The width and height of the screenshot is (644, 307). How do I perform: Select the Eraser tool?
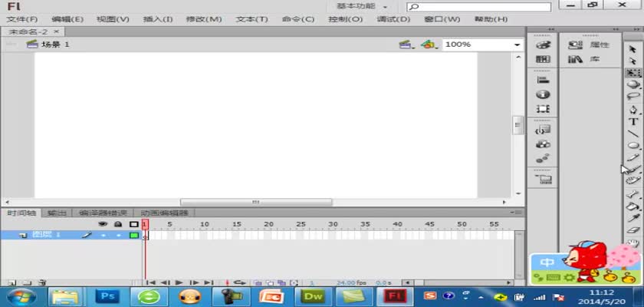point(633,229)
